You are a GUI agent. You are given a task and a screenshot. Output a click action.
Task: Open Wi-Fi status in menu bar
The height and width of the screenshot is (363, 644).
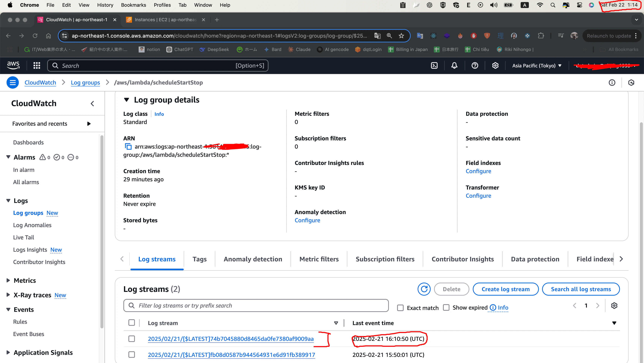click(x=540, y=5)
